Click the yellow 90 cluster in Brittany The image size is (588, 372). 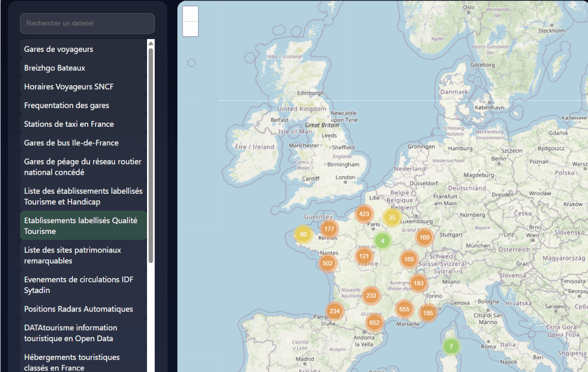[303, 234]
